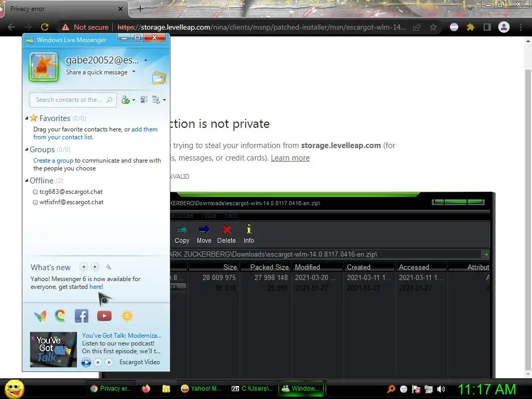Image resolution: width=532 pixels, height=399 pixels.
Task: Click the volume speaker tray icon
Action: pos(441,389)
